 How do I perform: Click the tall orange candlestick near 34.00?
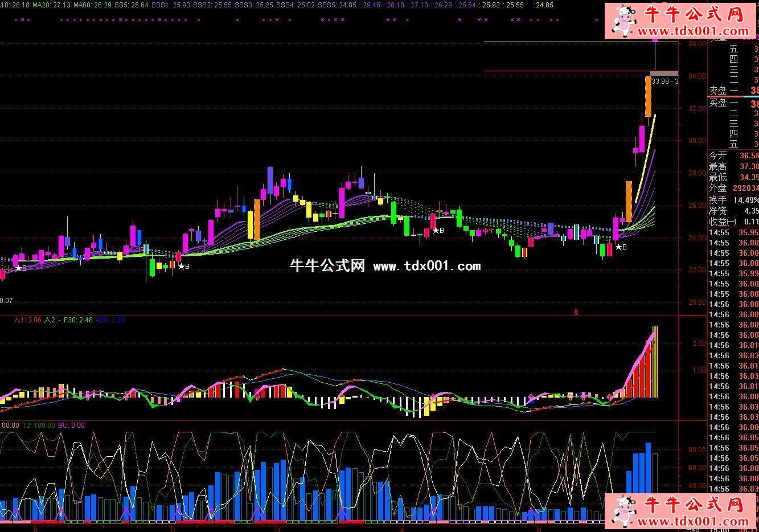point(648,96)
